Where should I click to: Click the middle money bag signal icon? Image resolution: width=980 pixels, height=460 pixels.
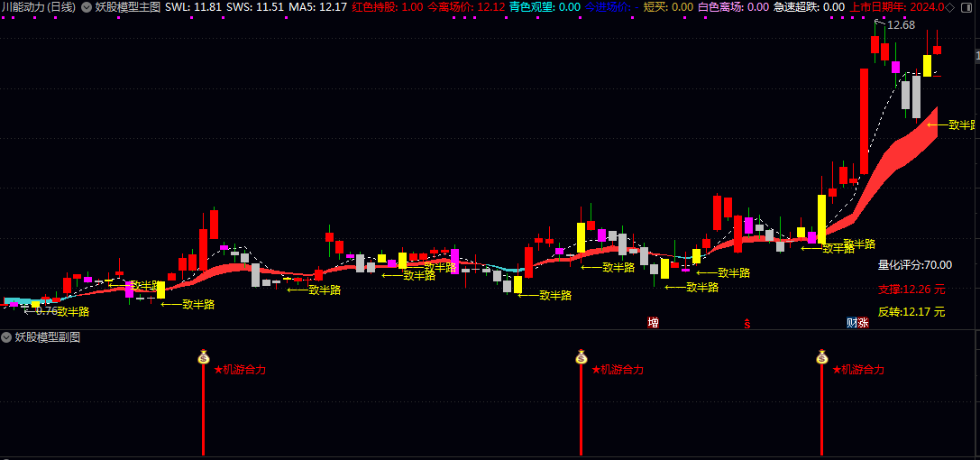pyautogui.click(x=582, y=356)
